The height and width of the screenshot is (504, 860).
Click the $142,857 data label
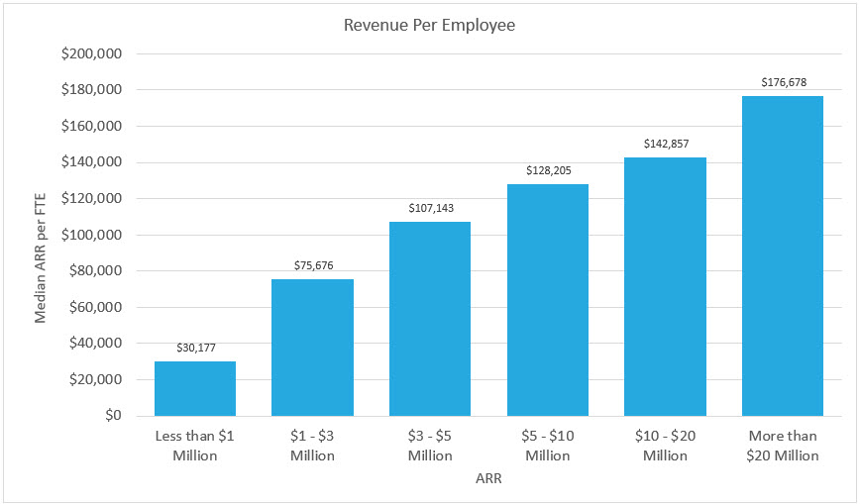click(667, 144)
